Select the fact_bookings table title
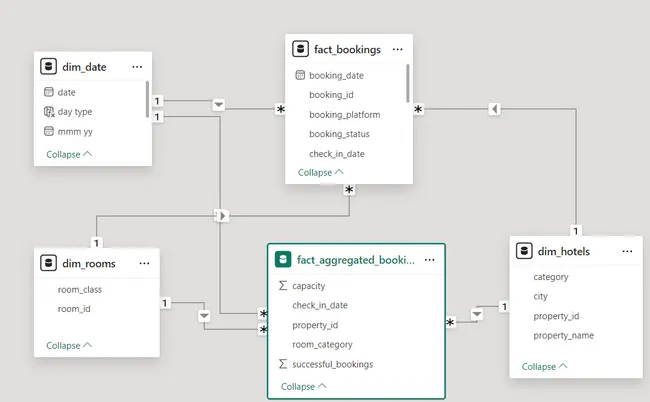Image resolution: width=650 pixels, height=402 pixels. tap(347, 49)
